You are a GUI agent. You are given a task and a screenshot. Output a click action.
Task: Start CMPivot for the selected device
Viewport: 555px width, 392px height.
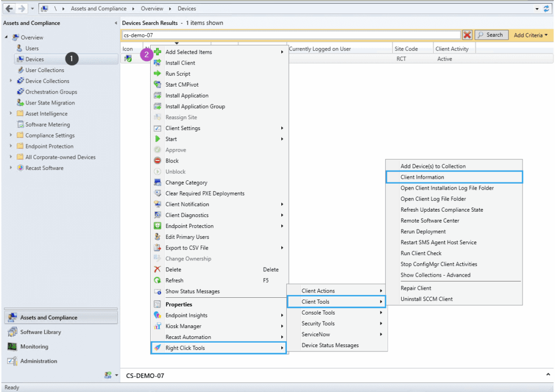(x=183, y=85)
